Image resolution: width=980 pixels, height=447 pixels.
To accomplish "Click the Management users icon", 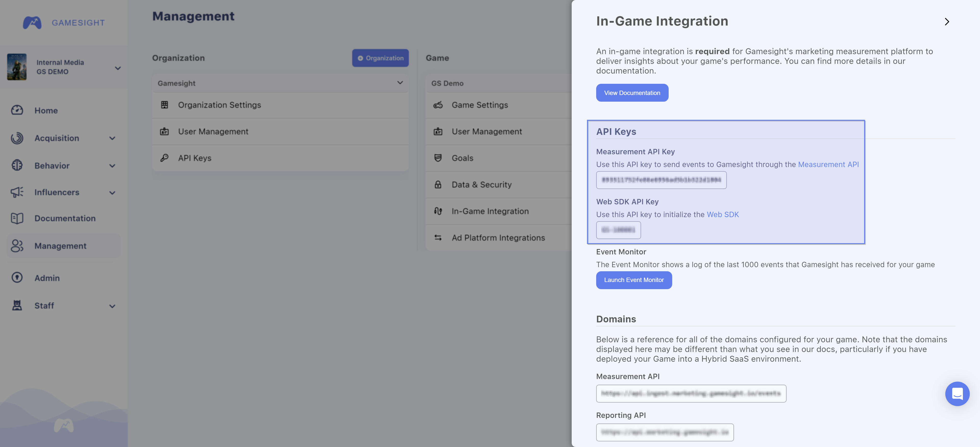I will (17, 245).
